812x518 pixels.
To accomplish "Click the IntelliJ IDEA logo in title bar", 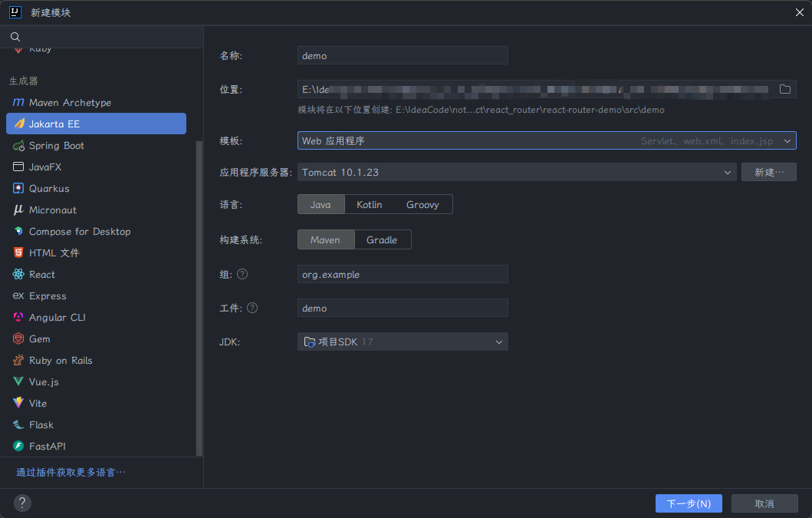I will (x=15, y=12).
